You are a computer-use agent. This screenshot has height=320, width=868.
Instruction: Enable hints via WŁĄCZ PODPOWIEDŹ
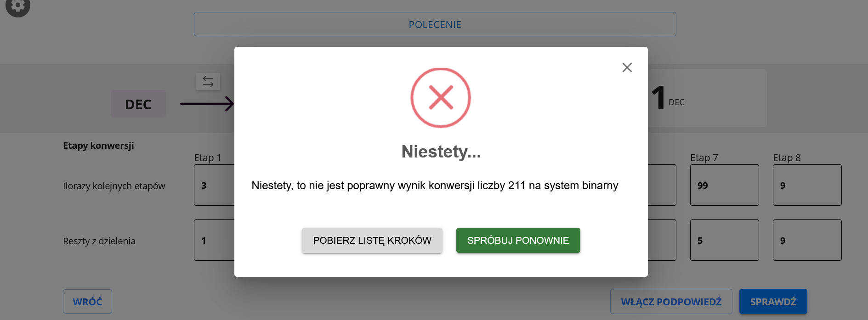point(671,301)
